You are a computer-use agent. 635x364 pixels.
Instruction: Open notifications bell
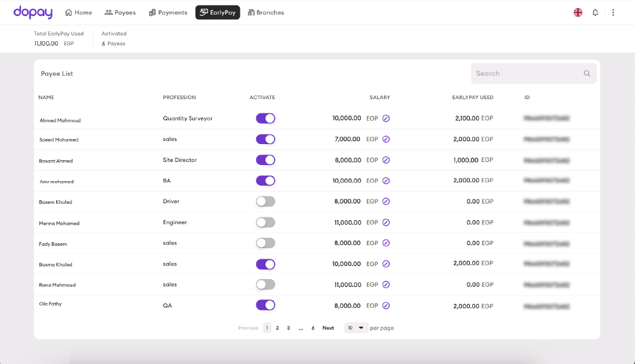(x=595, y=12)
